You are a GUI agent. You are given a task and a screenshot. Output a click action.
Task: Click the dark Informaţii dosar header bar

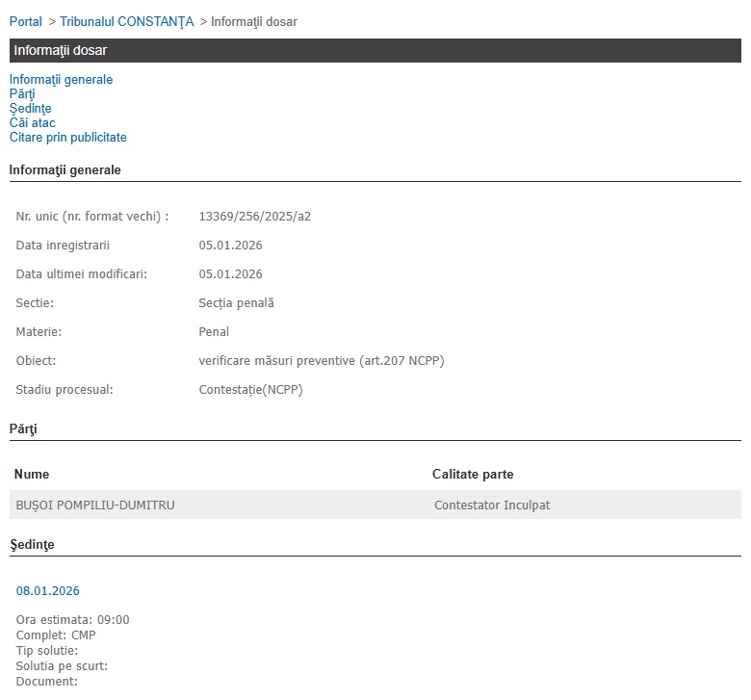point(375,50)
